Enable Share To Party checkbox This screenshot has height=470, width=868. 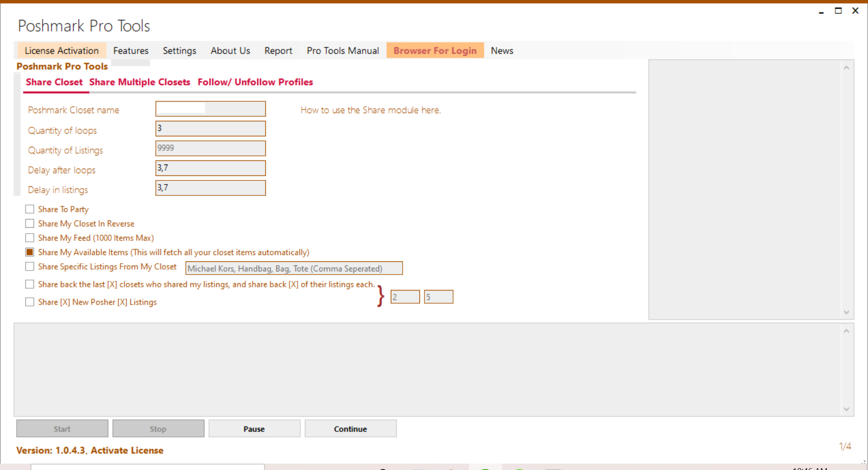(x=30, y=209)
